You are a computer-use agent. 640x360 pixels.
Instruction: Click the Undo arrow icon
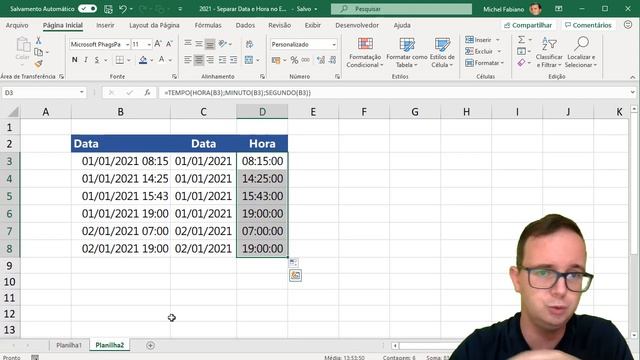click(123, 9)
